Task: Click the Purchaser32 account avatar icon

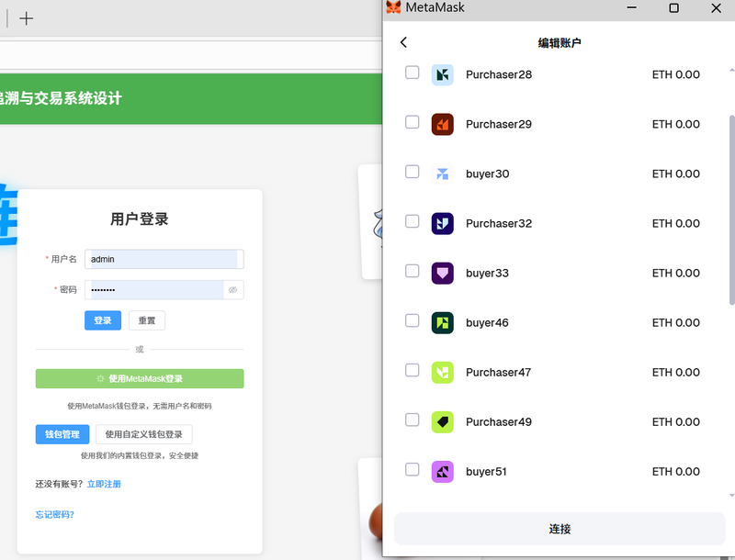Action: (442, 224)
